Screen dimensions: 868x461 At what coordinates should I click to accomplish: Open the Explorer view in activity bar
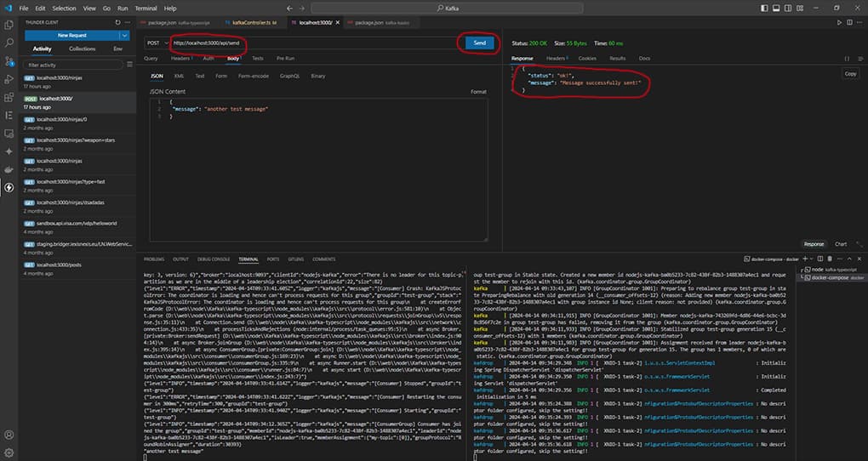click(9, 25)
